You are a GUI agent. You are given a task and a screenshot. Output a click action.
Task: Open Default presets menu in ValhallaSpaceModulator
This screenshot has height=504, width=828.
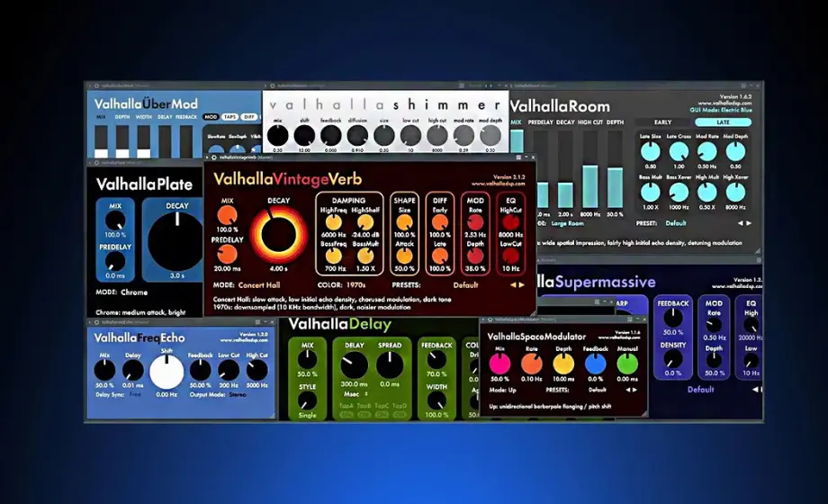click(x=598, y=390)
